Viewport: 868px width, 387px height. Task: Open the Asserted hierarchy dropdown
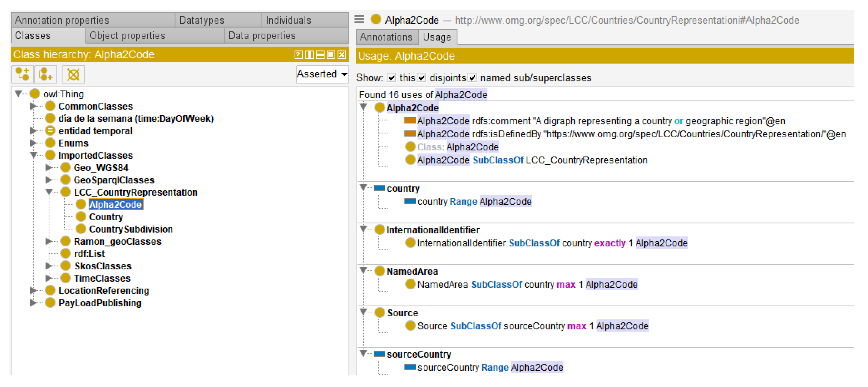pos(322,74)
